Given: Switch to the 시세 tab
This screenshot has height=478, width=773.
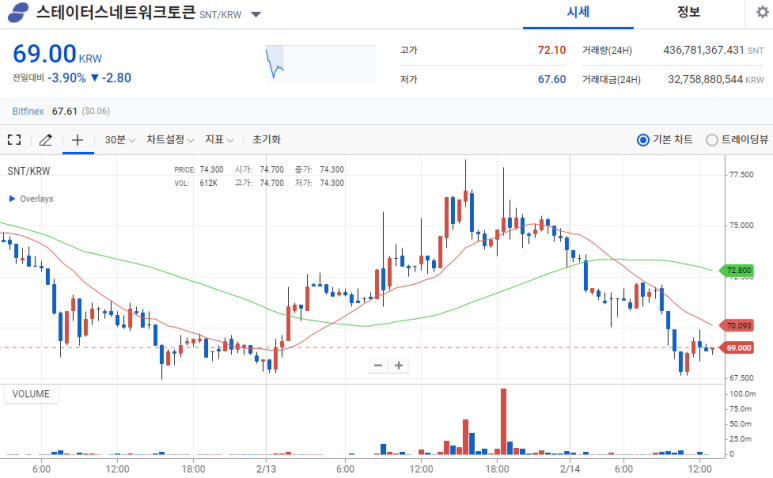Looking at the screenshot, I should pos(578,12).
